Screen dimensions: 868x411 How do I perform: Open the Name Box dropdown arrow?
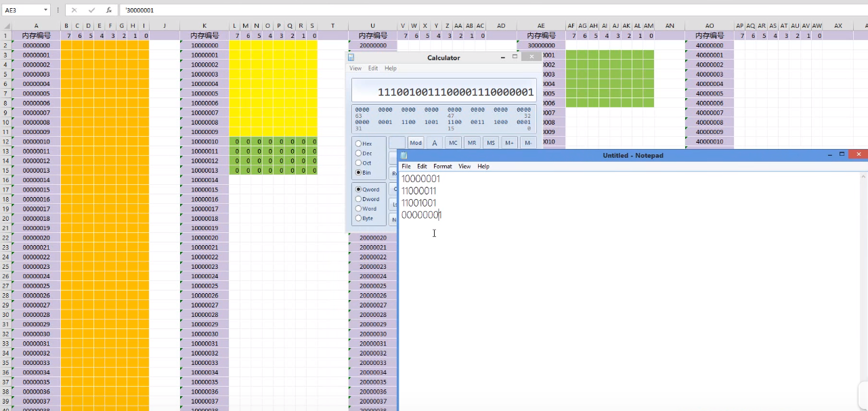(46, 10)
